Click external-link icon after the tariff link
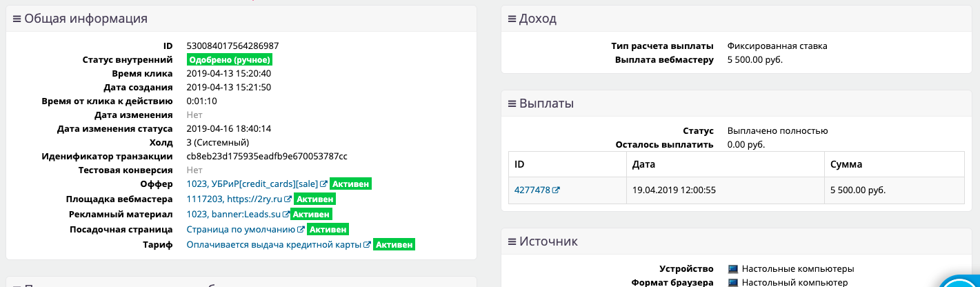 point(368,245)
